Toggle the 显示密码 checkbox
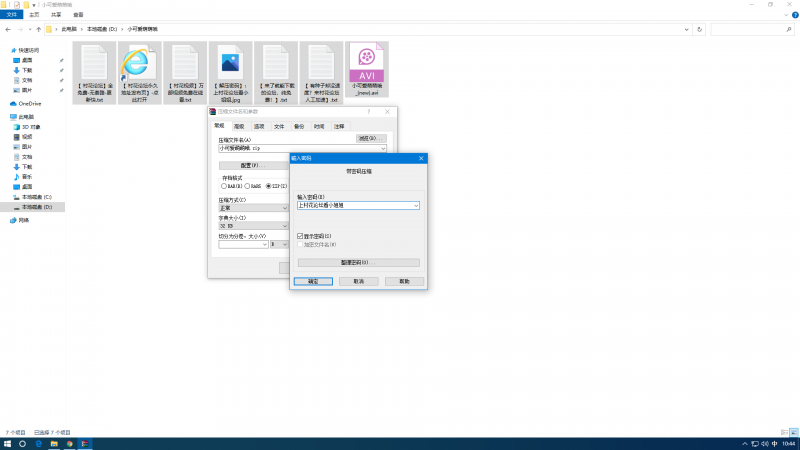 [301, 236]
